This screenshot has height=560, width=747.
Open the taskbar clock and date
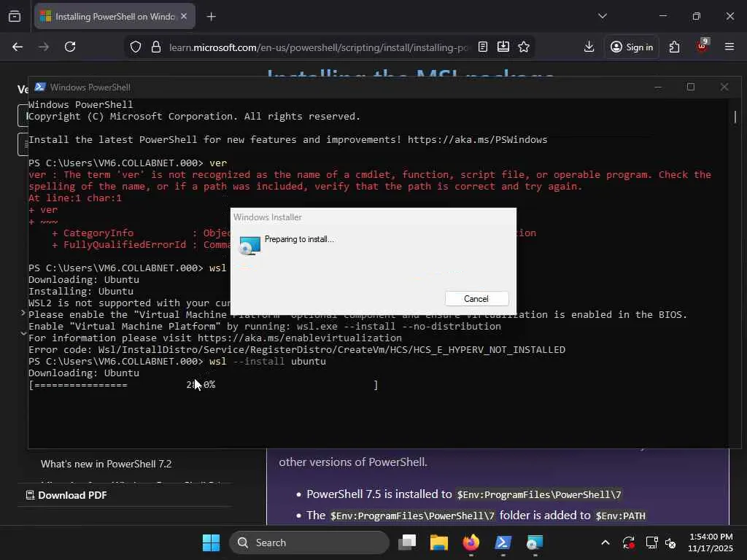point(711,542)
